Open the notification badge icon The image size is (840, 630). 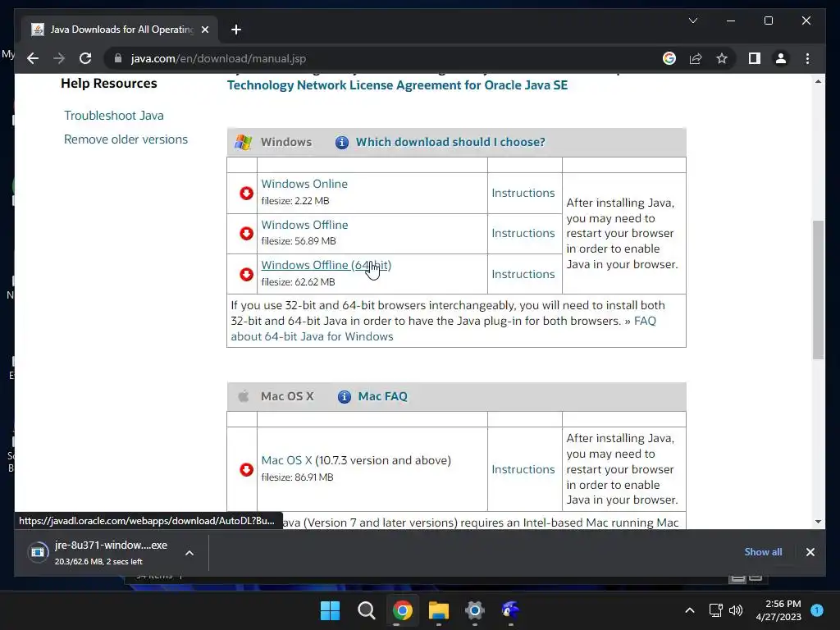pyautogui.click(x=817, y=610)
